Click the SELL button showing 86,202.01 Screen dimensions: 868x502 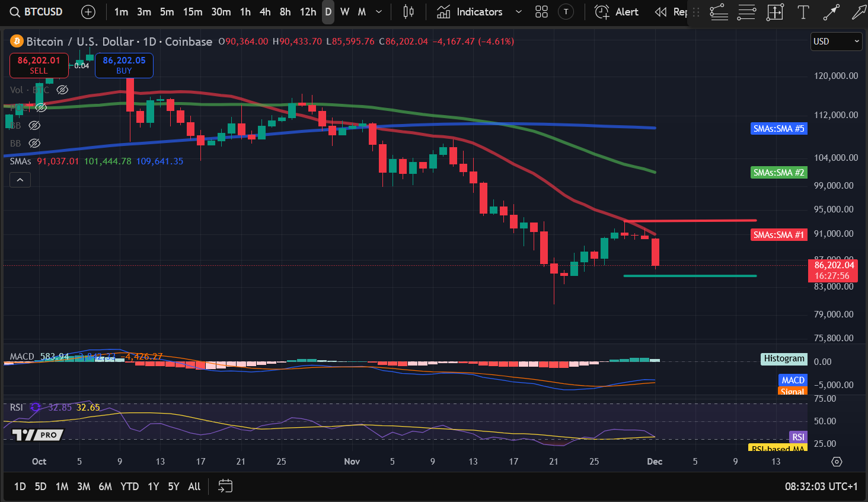pyautogui.click(x=39, y=65)
